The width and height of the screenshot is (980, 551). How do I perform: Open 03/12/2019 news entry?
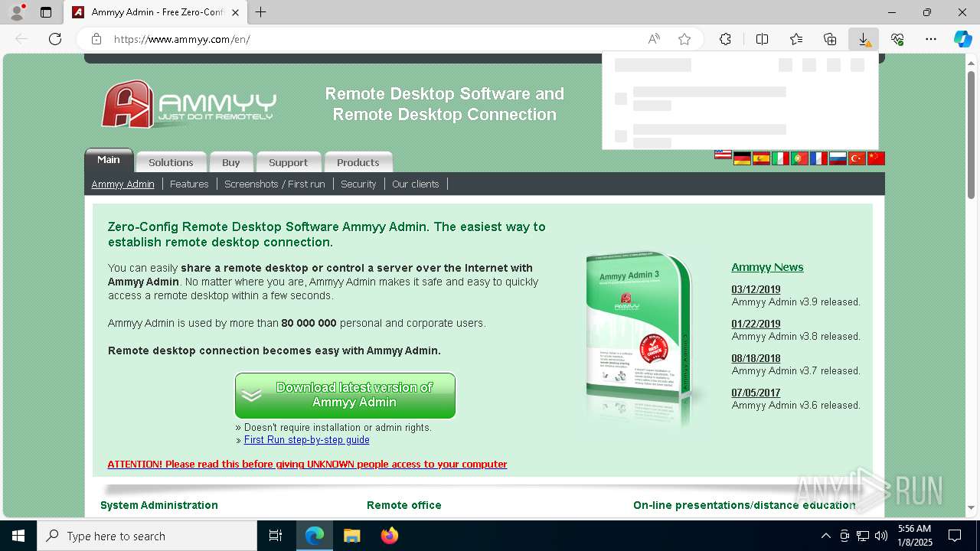pos(756,289)
